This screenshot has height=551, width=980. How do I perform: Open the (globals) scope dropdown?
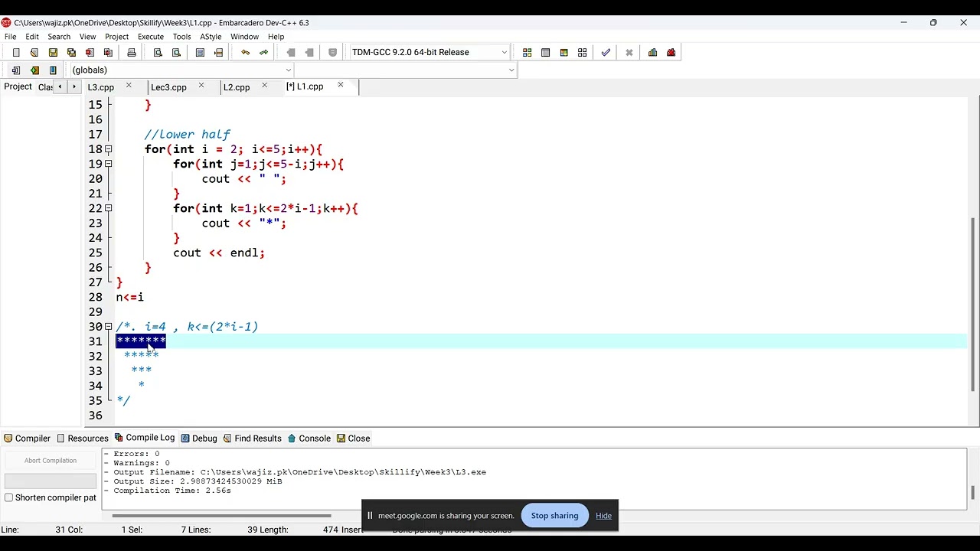click(182, 70)
